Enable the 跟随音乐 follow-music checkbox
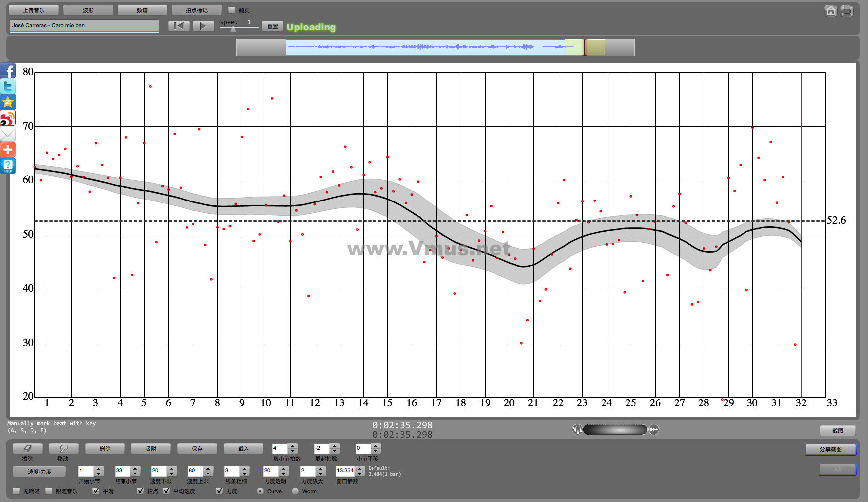Screen dimensions: 868x502 49,491
